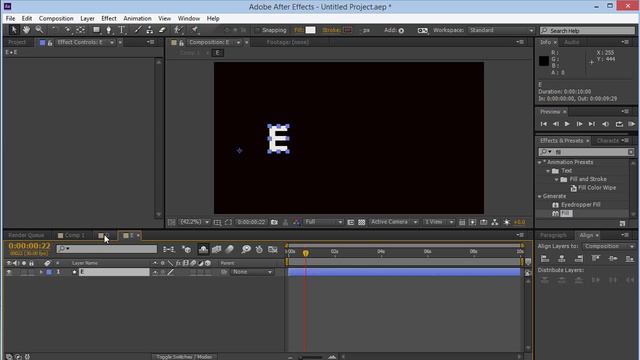Toggle loop option in Preview panel
The image size is (640, 360).
click(619, 124)
